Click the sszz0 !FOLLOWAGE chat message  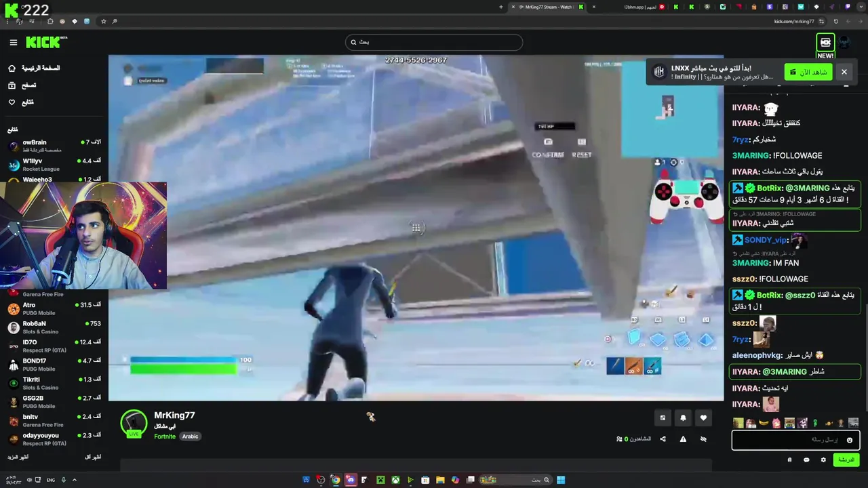pos(770,279)
